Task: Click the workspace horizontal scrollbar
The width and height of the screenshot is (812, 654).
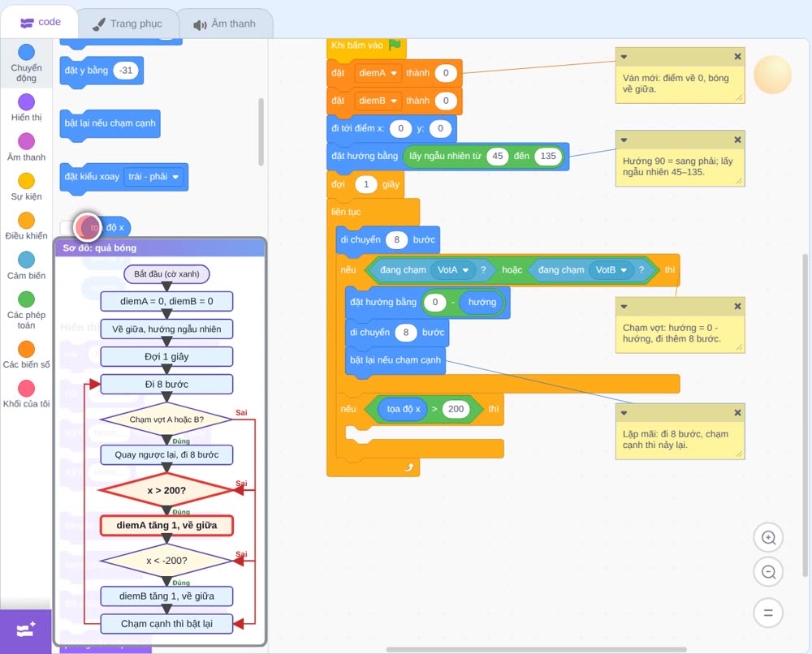Action: click(x=537, y=649)
